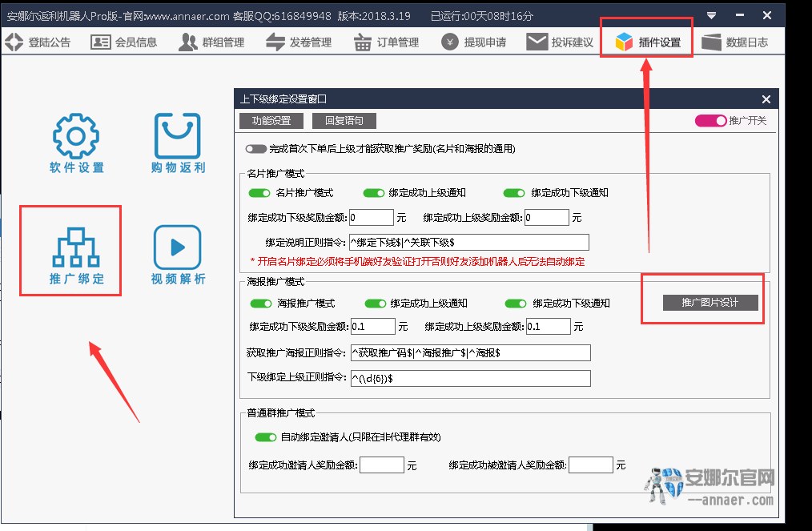Toggle 绑定成功下级通知 in 名片推广模式 section
This screenshot has width=812, height=531.
(514, 193)
